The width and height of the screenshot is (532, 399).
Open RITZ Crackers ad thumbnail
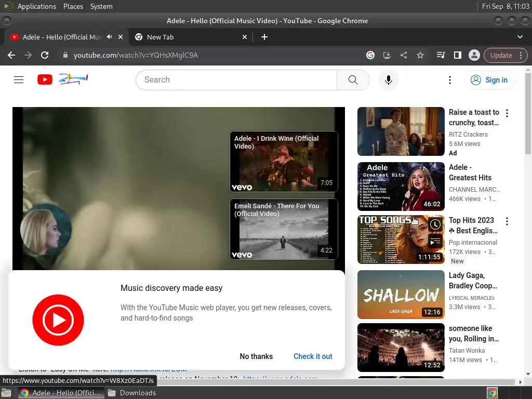pos(401,131)
